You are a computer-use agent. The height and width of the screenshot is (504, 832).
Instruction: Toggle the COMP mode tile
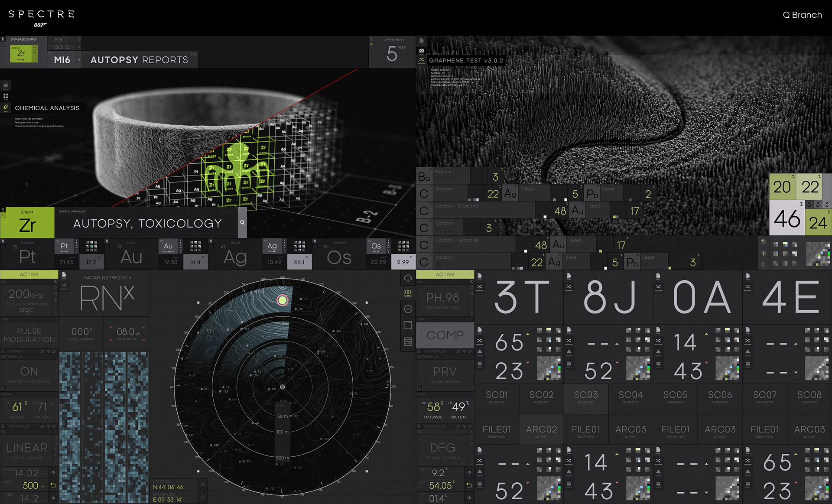(445, 335)
